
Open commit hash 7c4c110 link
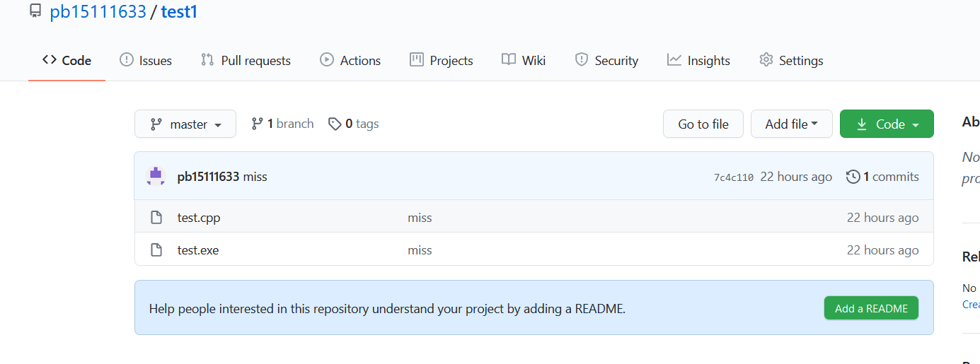733,177
